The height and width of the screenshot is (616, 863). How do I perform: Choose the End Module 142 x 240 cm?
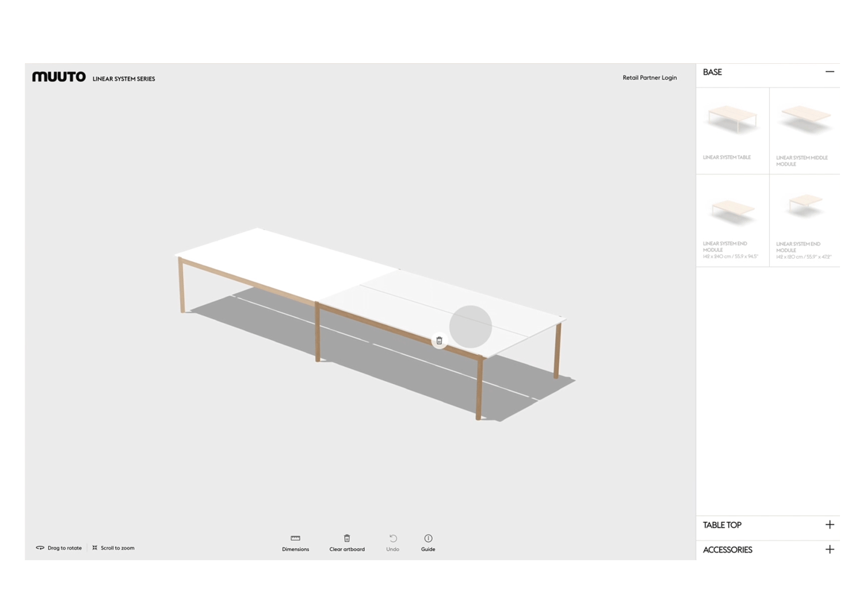(x=732, y=220)
